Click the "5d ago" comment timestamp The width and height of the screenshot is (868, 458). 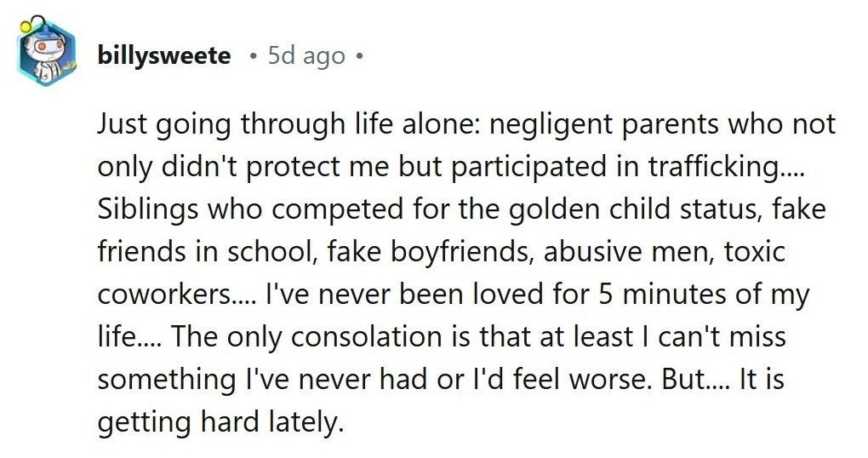[x=306, y=56]
